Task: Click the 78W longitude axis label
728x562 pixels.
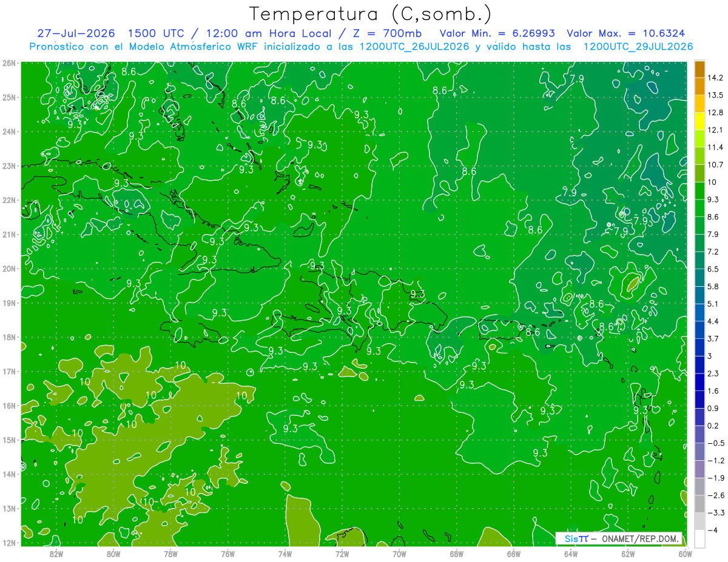Action: 170,554
